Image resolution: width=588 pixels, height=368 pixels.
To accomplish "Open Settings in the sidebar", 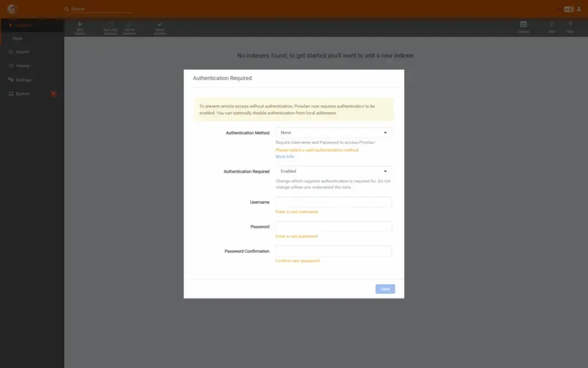I will [24, 80].
